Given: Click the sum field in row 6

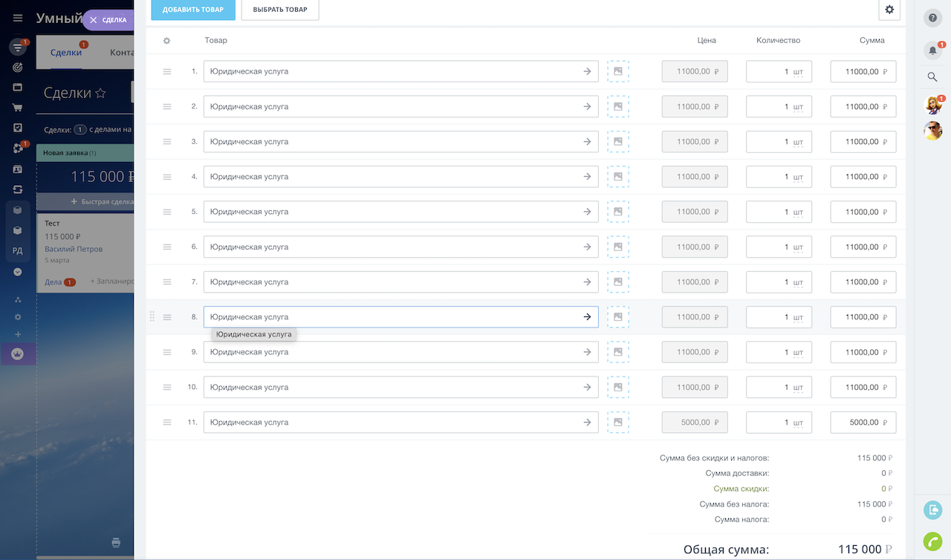Looking at the screenshot, I should pyautogui.click(x=863, y=247).
